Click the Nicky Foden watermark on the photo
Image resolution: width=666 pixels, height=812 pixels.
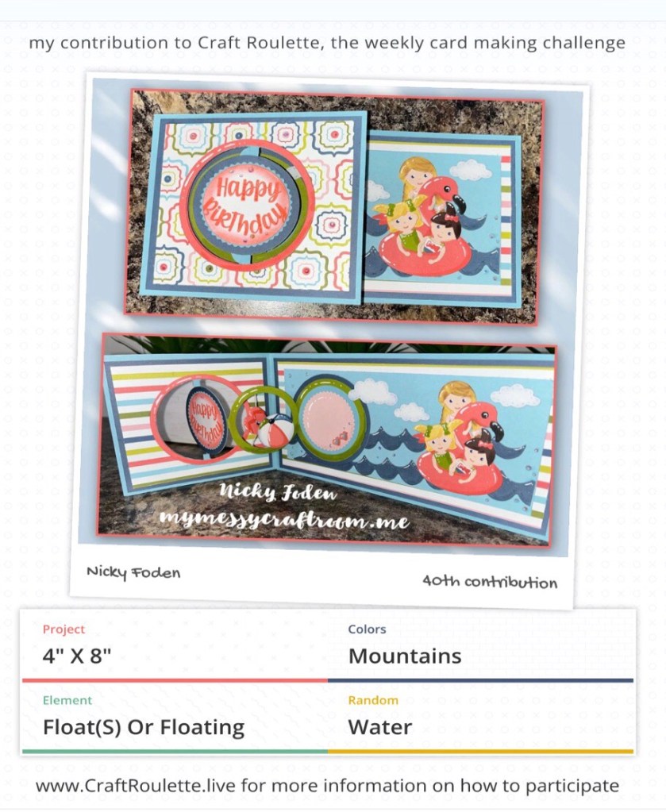(278, 491)
